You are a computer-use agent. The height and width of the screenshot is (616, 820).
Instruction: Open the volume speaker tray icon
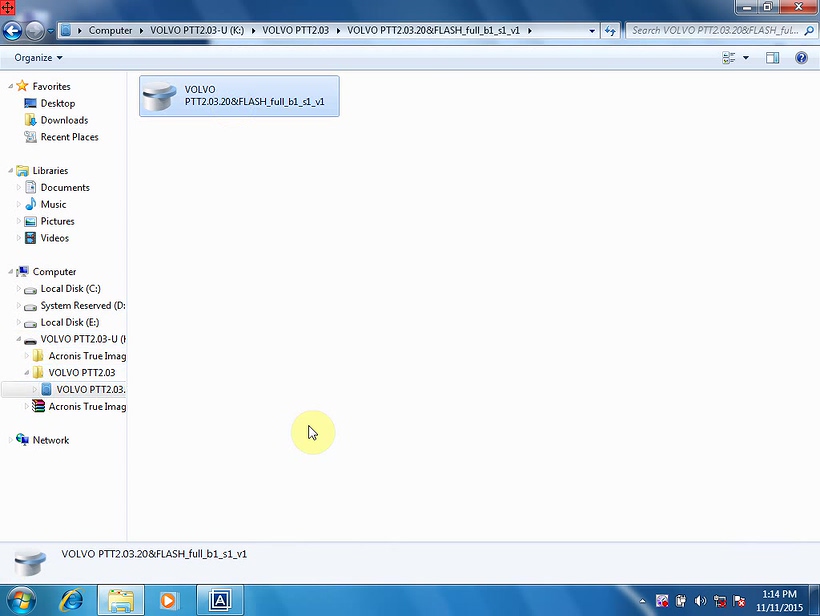coord(700,601)
